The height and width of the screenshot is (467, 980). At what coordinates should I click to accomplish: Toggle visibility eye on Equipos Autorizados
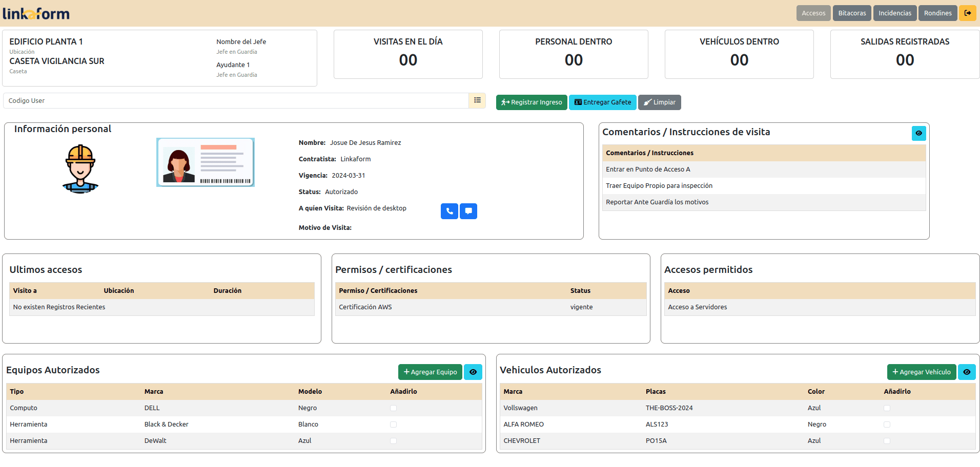pyautogui.click(x=473, y=372)
